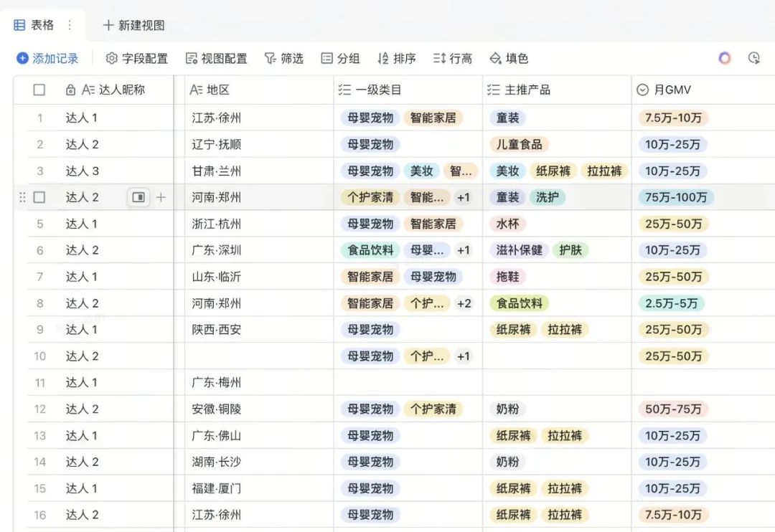Open the 表格 tab options menu
775x532 pixels.
(70, 24)
